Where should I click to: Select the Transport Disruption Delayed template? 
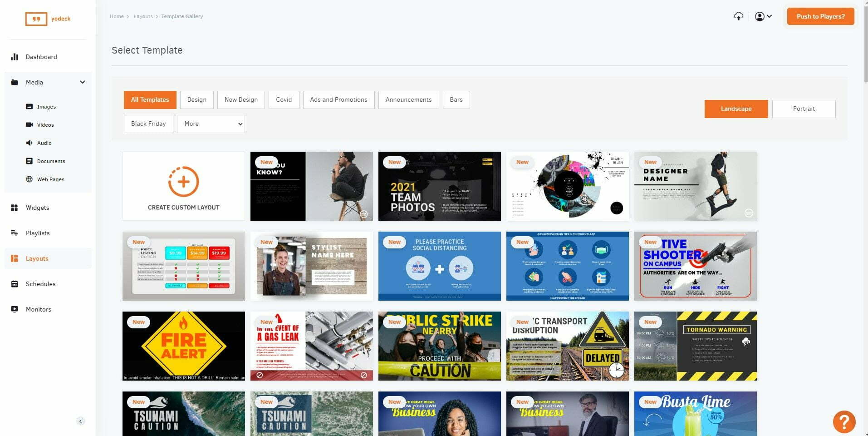[x=568, y=346]
